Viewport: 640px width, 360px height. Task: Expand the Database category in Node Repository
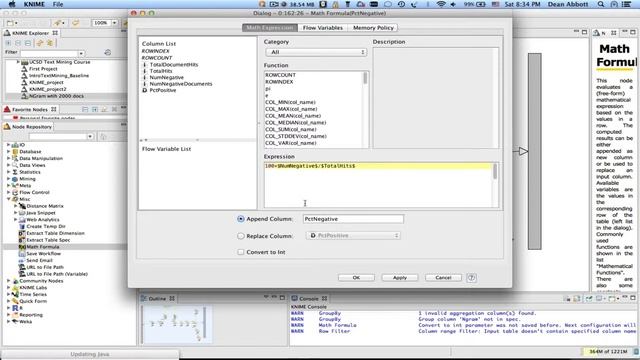tap(9, 151)
